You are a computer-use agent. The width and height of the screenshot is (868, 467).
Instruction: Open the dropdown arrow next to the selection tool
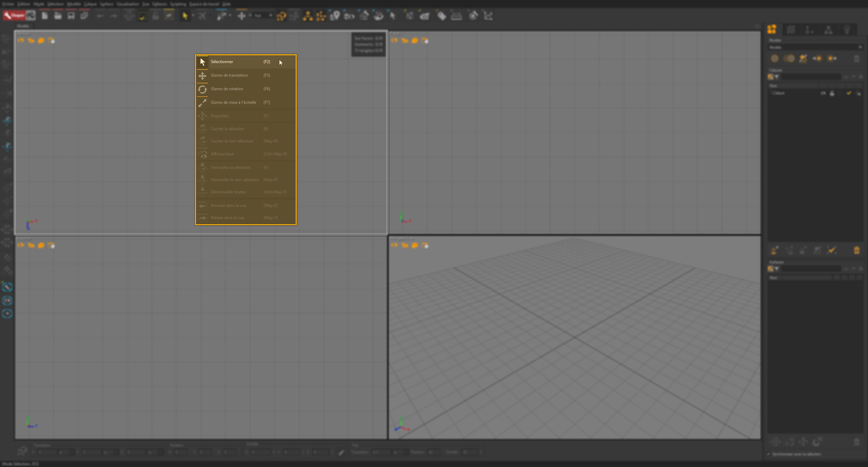pyautogui.click(x=193, y=16)
